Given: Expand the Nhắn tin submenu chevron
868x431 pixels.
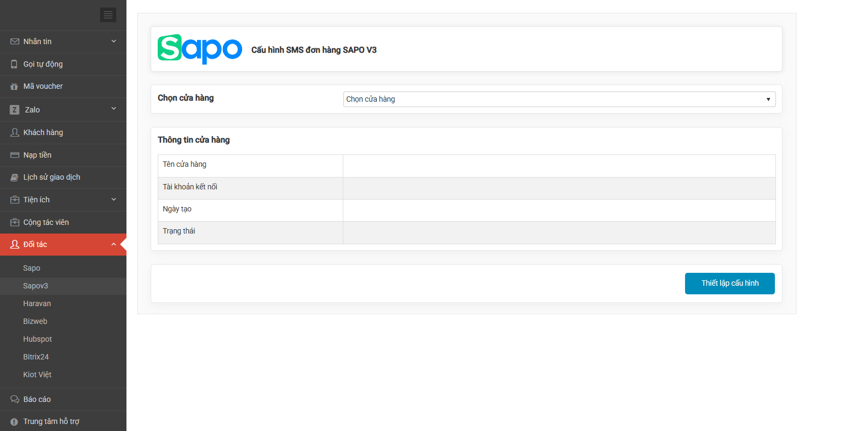Looking at the screenshot, I should tap(114, 41).
